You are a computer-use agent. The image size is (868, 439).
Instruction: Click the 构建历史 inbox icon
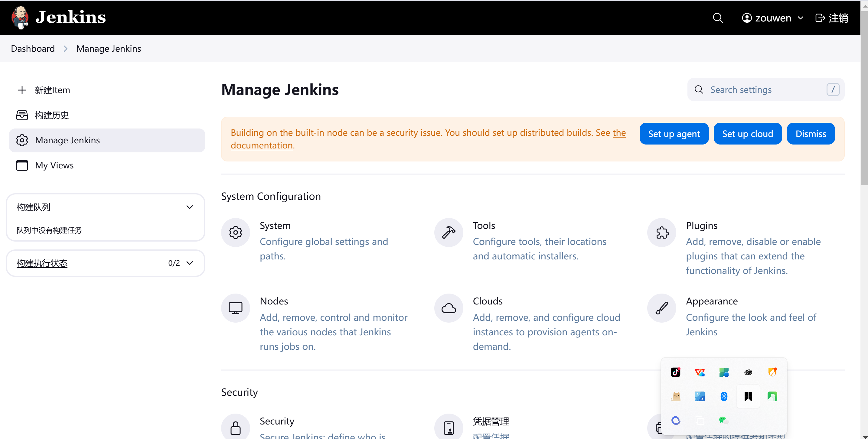(x=22, y=115)
